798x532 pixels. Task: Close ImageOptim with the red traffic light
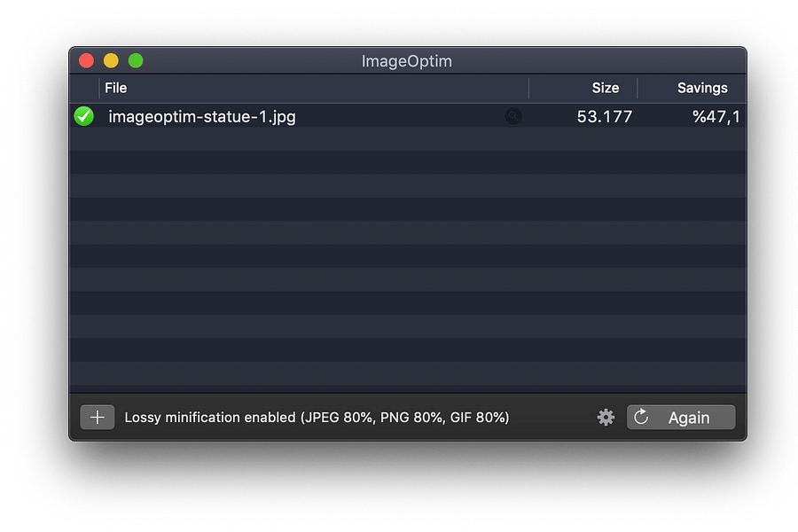86,60
